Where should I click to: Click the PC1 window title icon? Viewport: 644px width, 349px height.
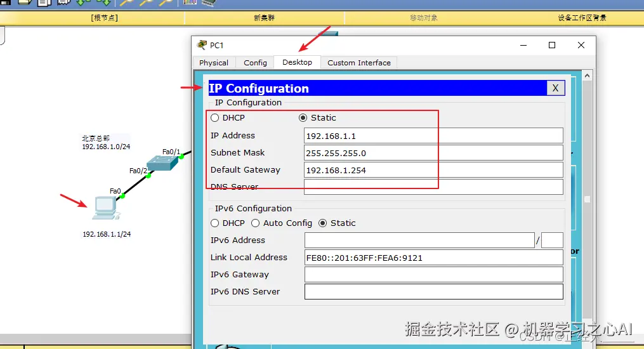click(x=202, y=45)
